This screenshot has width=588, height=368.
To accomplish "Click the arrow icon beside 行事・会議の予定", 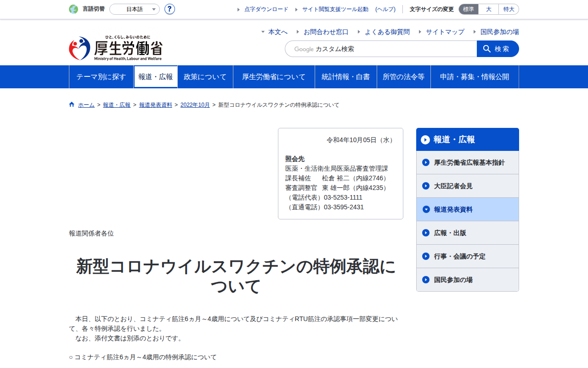I will [426, 256].
